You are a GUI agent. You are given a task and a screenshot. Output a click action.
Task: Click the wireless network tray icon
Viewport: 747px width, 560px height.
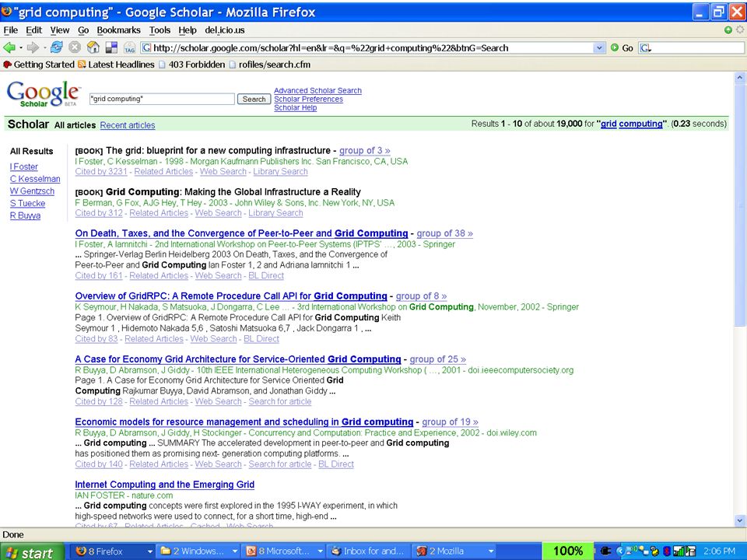click(633, 551)
